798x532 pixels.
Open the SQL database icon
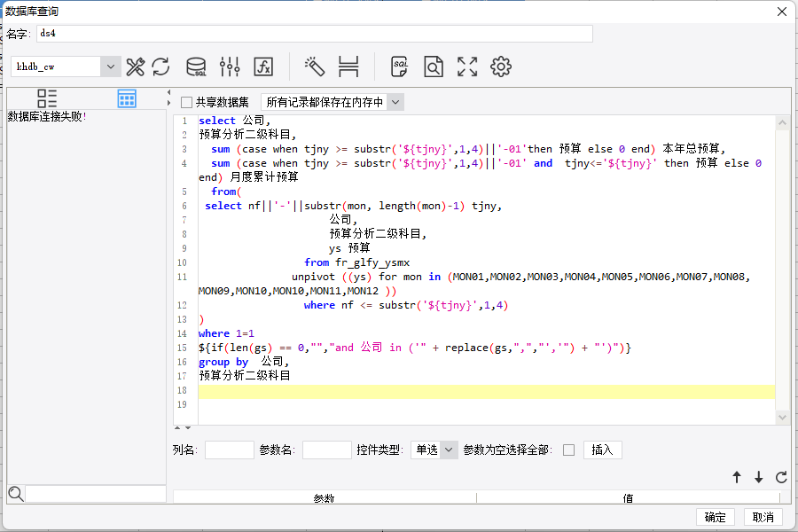click(x=196, y=66)
